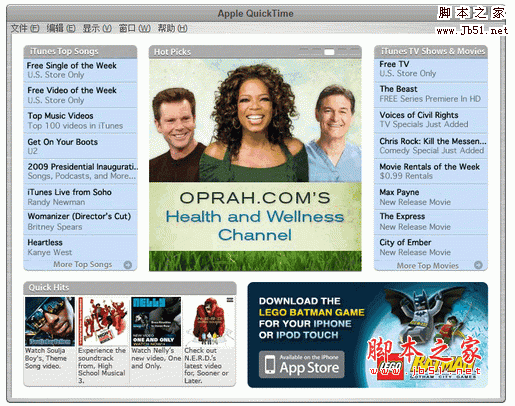Open N.E.R.D. Sooner or Later thumbnail

209,322
